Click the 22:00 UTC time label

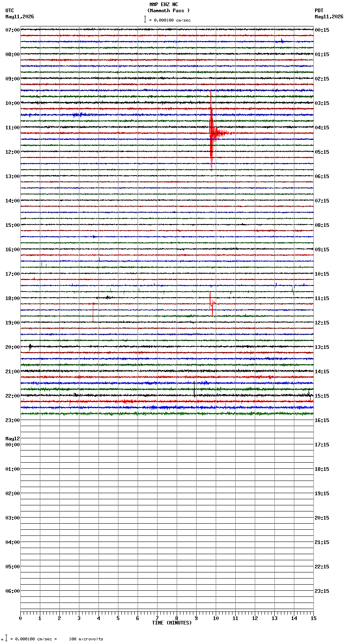point(13,396)
